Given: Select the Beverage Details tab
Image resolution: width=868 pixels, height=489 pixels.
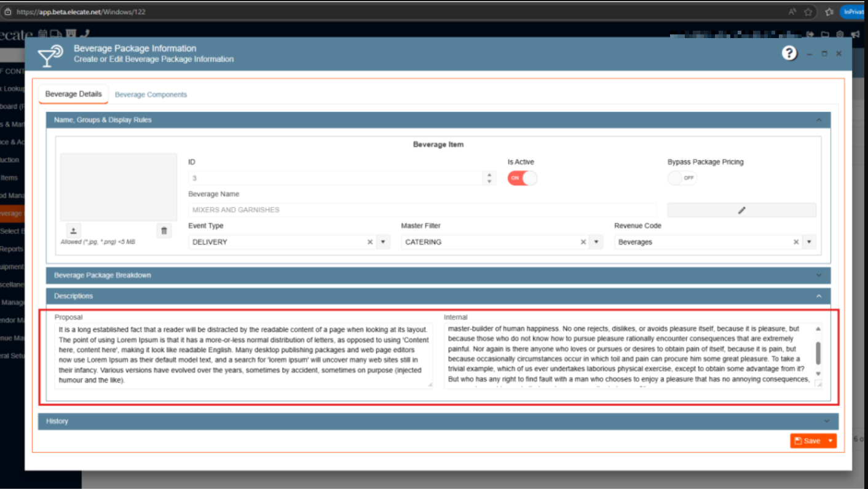Looking at the screenshot, I should [x=74, y=94].
